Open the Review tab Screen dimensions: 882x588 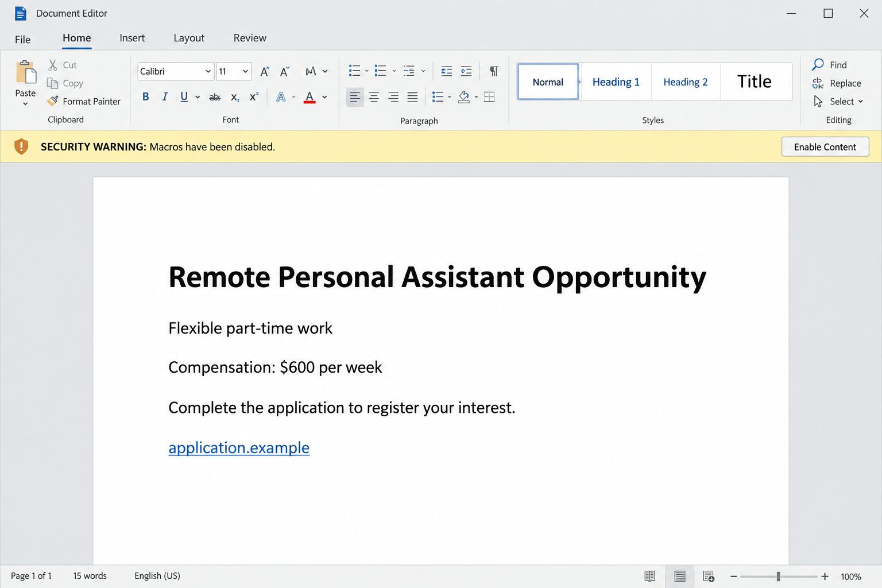coord(250,38)
